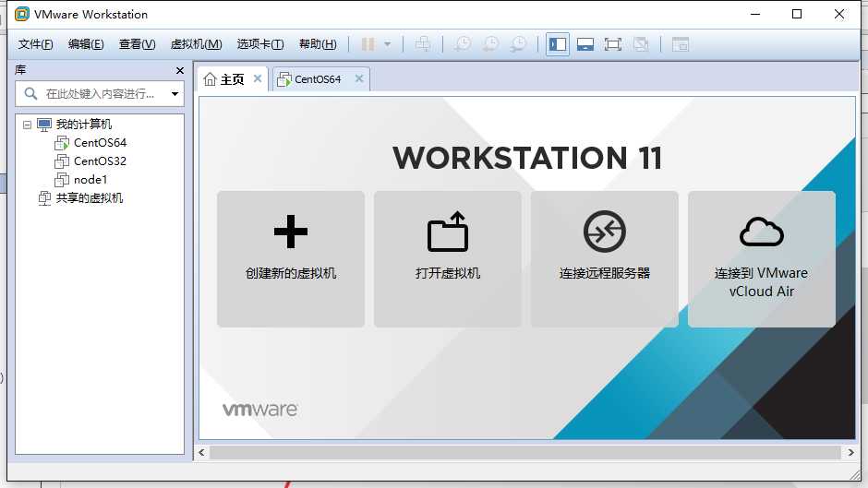This screenshot has height=488, width=868.
Task: Select the node1 VM in the library
Action: pos(90,179)
